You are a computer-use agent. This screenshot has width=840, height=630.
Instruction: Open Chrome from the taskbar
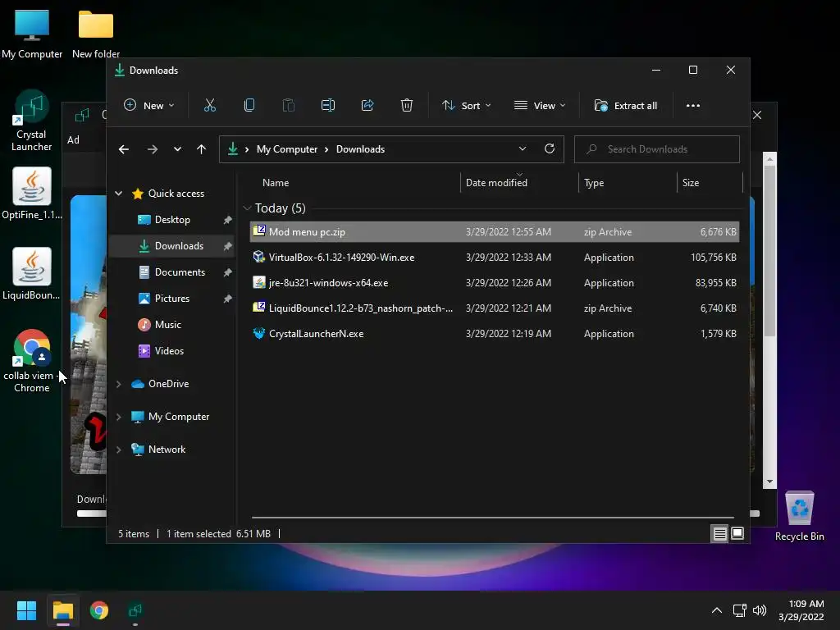click(99, 610)
